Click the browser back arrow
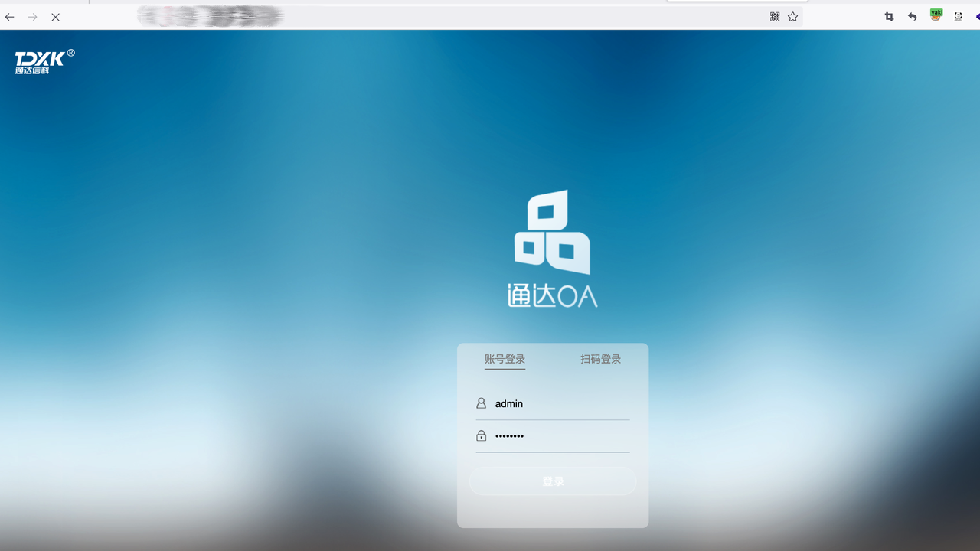 [x=10, y=17]
